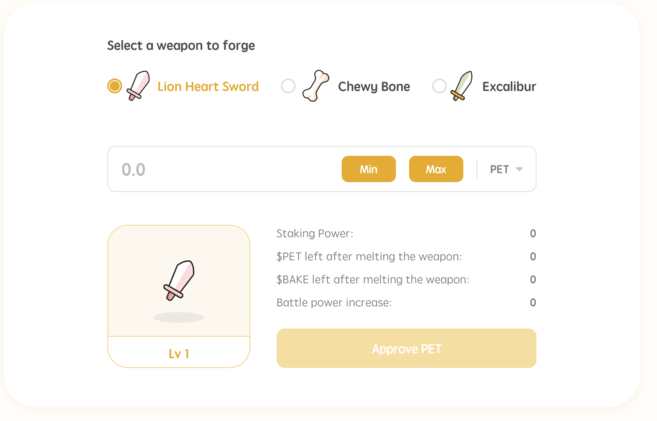Click the Approve PET button
The height and width of the screenshot is (421, 657).
point(406,349)
